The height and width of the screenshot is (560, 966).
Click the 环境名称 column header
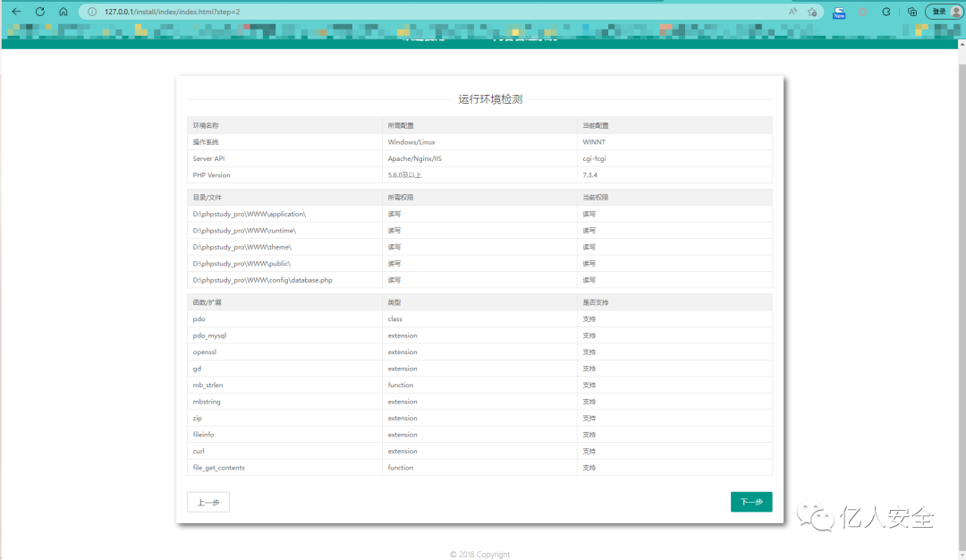click(206, 125)
